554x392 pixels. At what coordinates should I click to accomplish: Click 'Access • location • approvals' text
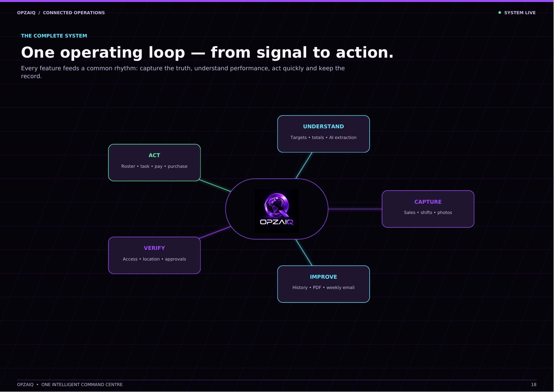pos(154,259)
